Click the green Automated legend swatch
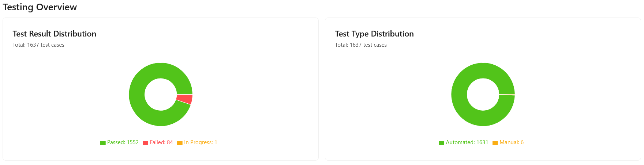 click(x=441, y=143)
